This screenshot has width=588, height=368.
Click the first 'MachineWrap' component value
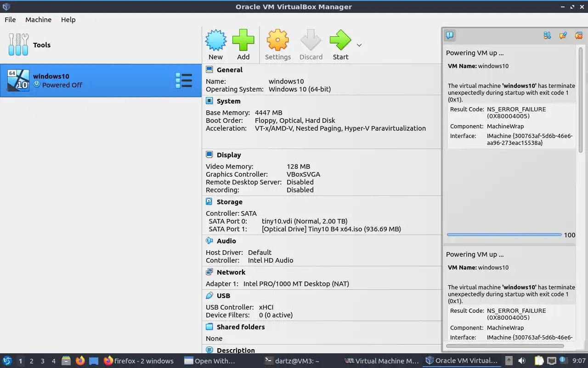pos(505,126)
